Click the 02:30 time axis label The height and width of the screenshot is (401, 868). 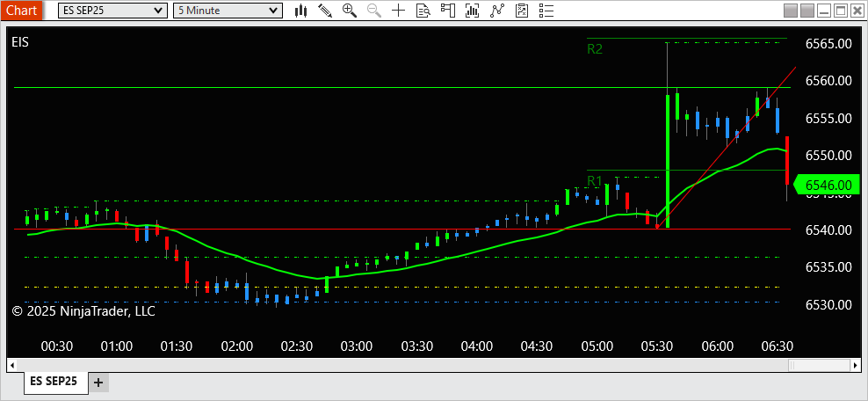pyautogui.click(x=297, y=346)
